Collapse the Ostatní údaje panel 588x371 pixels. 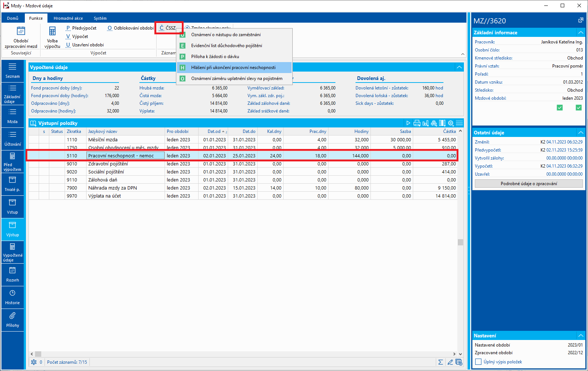580,133
